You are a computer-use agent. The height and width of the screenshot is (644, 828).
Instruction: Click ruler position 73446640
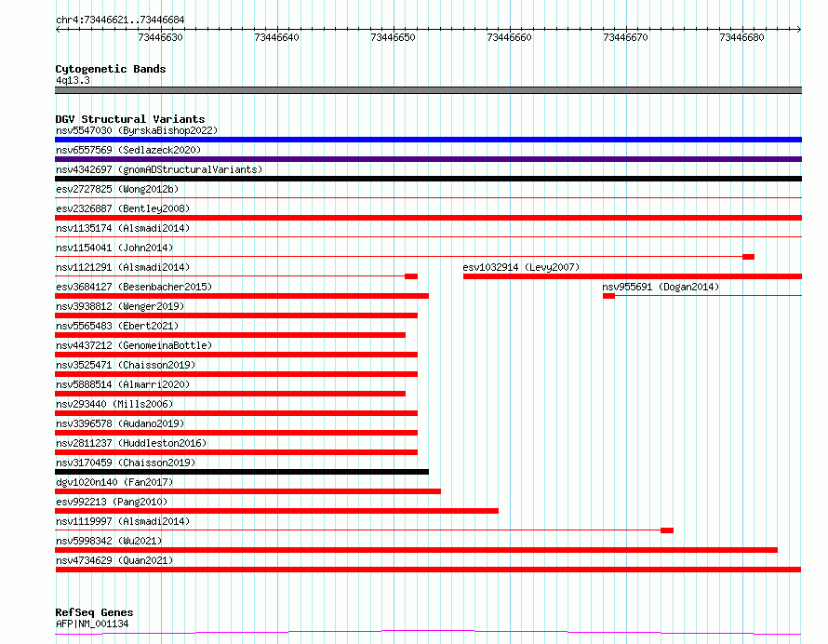coord(276,37)
